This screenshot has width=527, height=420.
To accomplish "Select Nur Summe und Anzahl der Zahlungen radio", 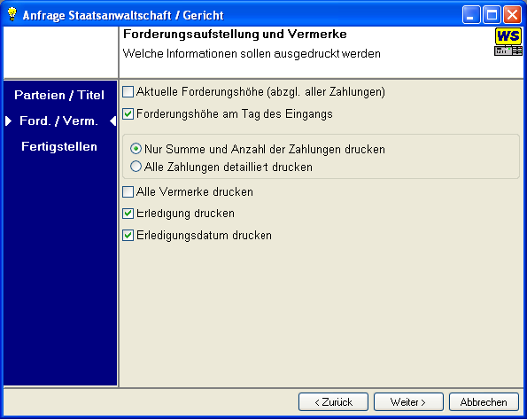I will pyautogui.click(x=136, y=149).
